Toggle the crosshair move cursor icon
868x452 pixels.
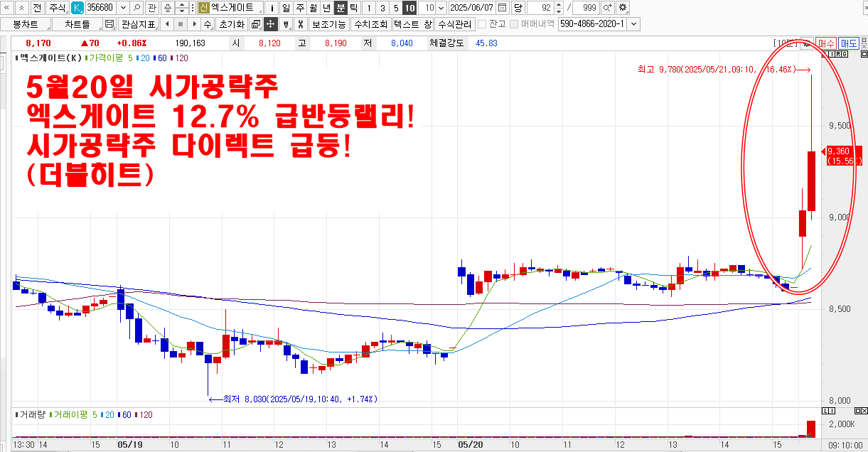pyautogui.click(x=270, y=24)
